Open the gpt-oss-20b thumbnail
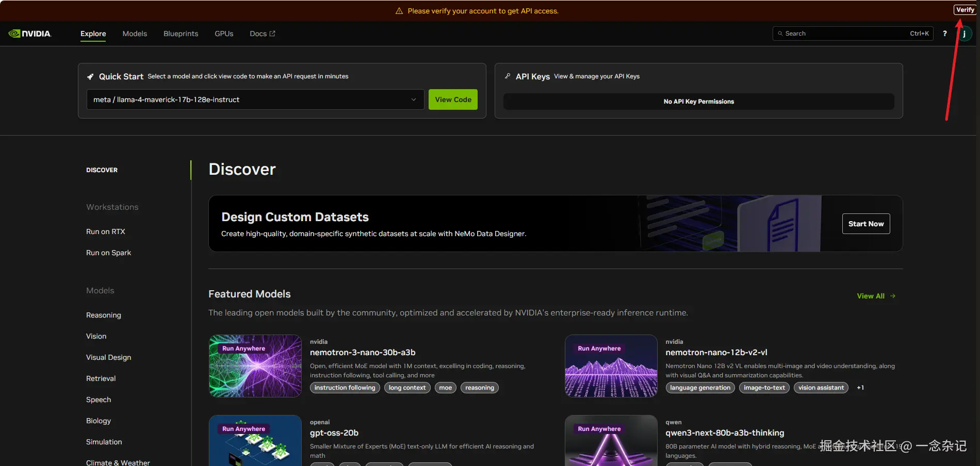Screen dimensions: 980x466 pos(255,441)
